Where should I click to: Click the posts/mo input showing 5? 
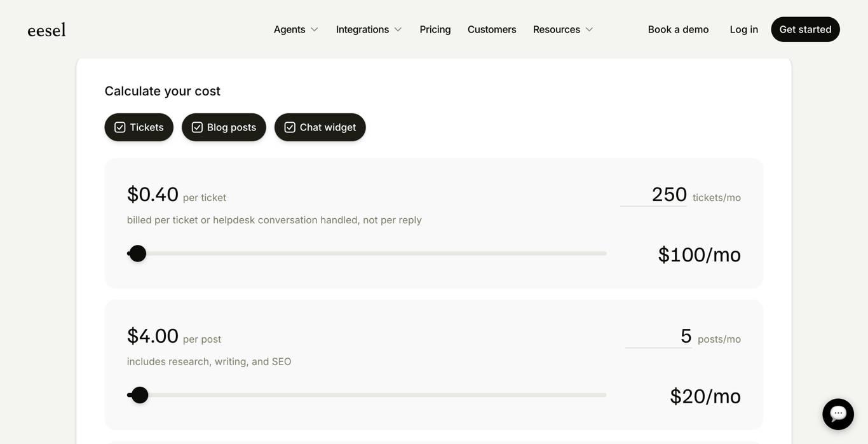pyautogui.click(x=658, y=336)
